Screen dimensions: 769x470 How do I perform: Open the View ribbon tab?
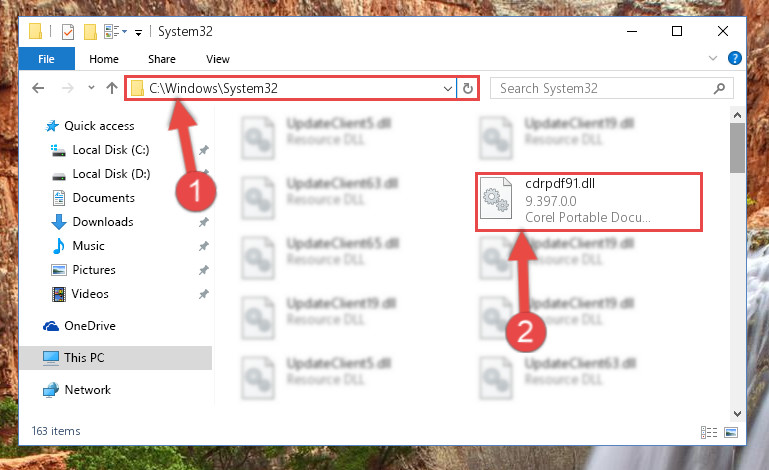pos(218,59)
